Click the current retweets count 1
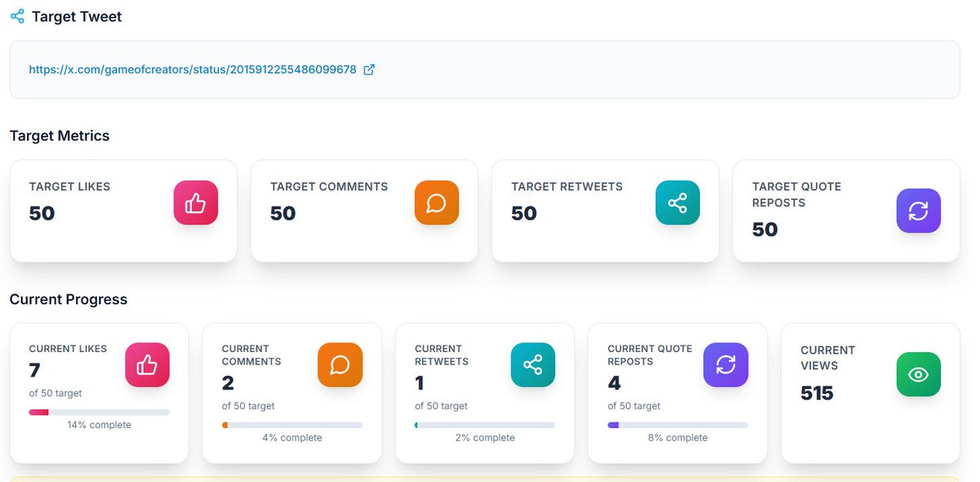The width and height of the screenshot is (980, 482). coord(419,383)
